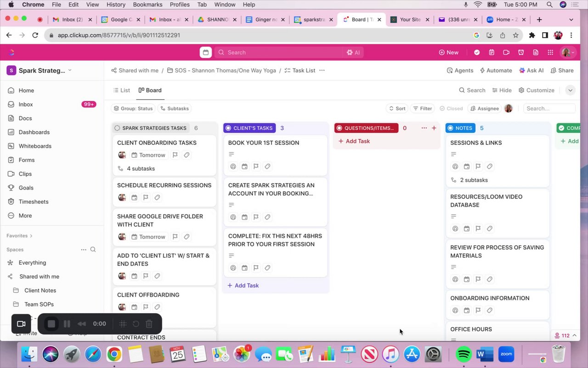Switch to the List view tab
The width and height of the screenshot is (588, 368).
coord(122,90)
